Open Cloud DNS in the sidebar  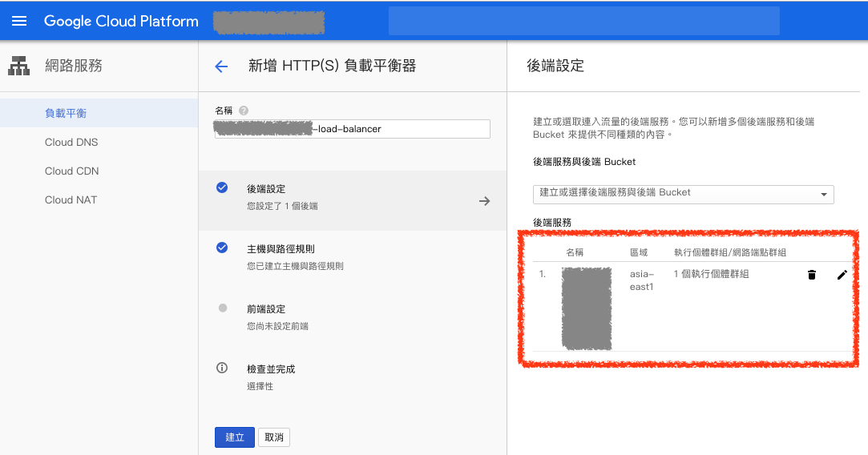point(71,142)
